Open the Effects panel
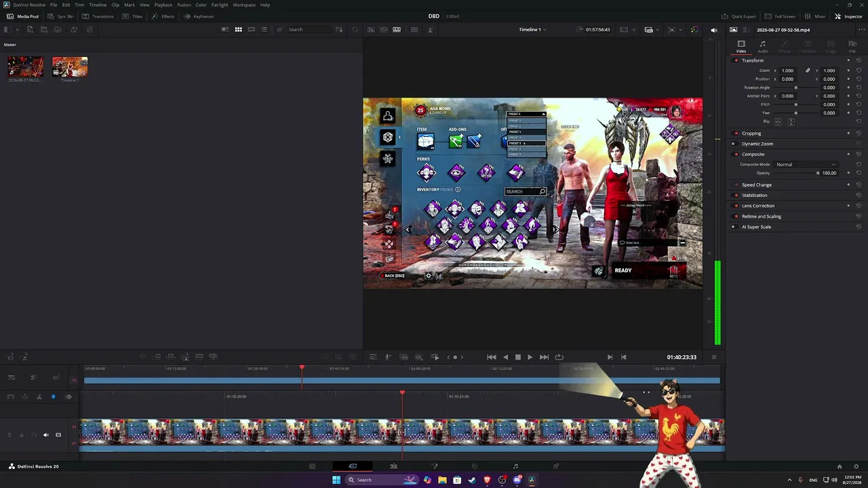The image size is (868, 488). coord(163,16)
